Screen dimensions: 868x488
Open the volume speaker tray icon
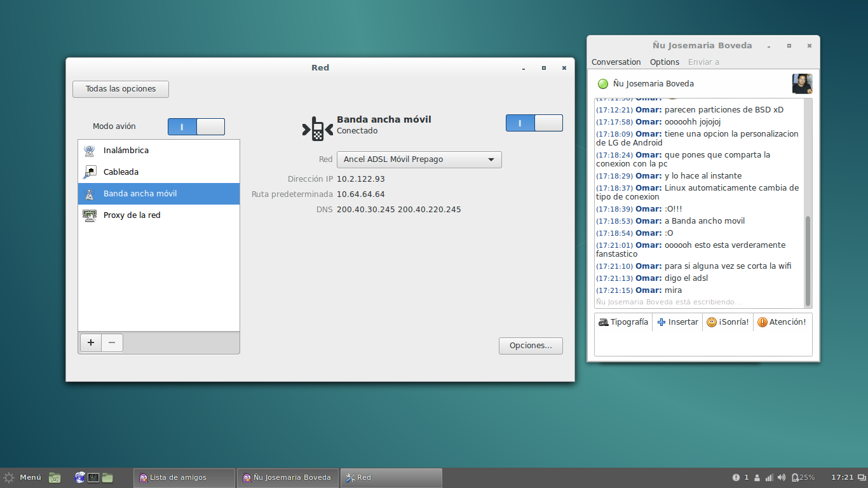click(782, 477)
